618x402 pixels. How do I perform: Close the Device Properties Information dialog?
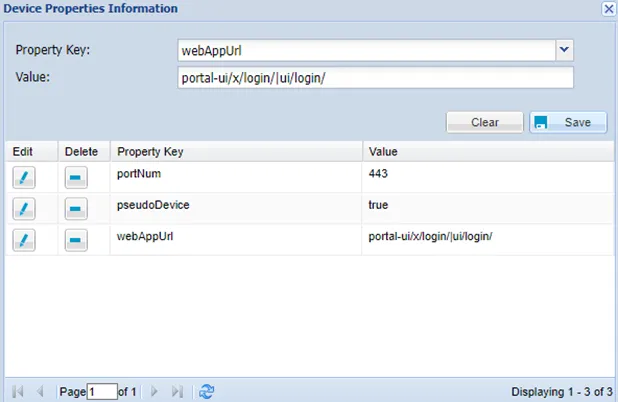(x=609, y=8)
